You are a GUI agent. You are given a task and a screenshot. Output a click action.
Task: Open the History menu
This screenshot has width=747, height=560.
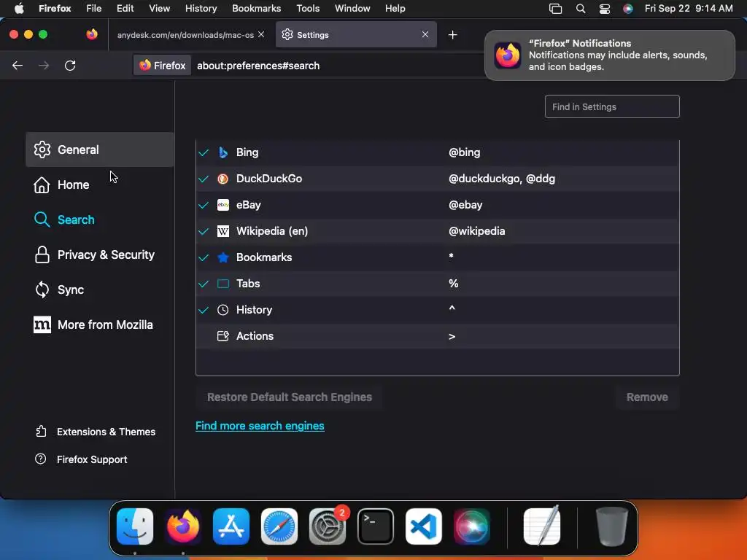click(201, 8)
